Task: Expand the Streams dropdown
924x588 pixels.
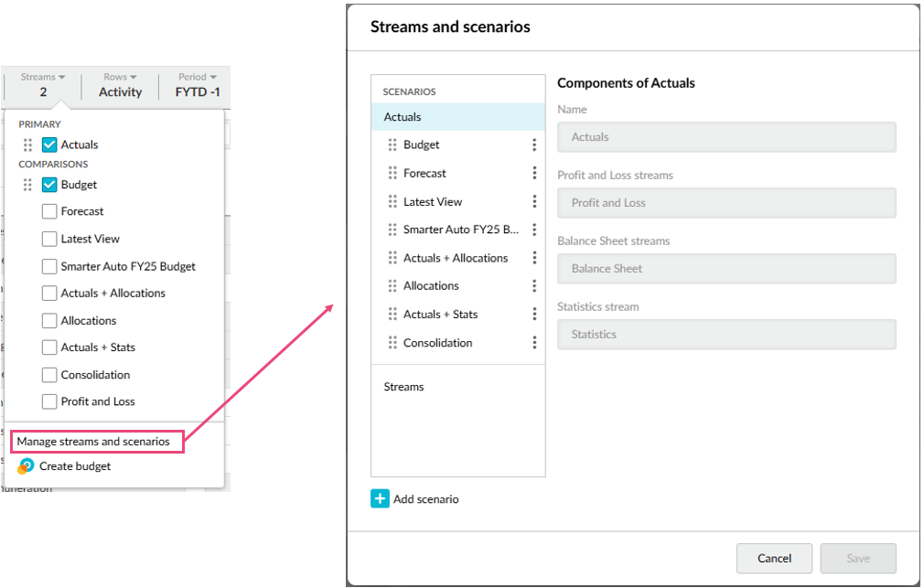Action: (43, 85)
